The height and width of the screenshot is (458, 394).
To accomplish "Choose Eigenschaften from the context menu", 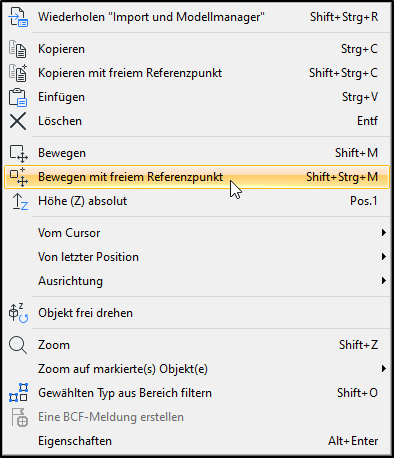I will pyautogui.click(x=197, y=441).
